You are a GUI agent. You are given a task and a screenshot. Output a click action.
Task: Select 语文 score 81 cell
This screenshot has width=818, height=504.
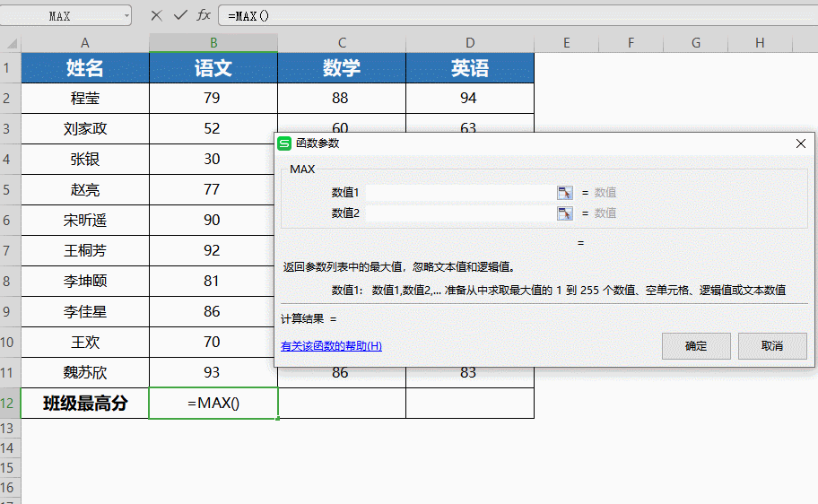coord(213,282)
